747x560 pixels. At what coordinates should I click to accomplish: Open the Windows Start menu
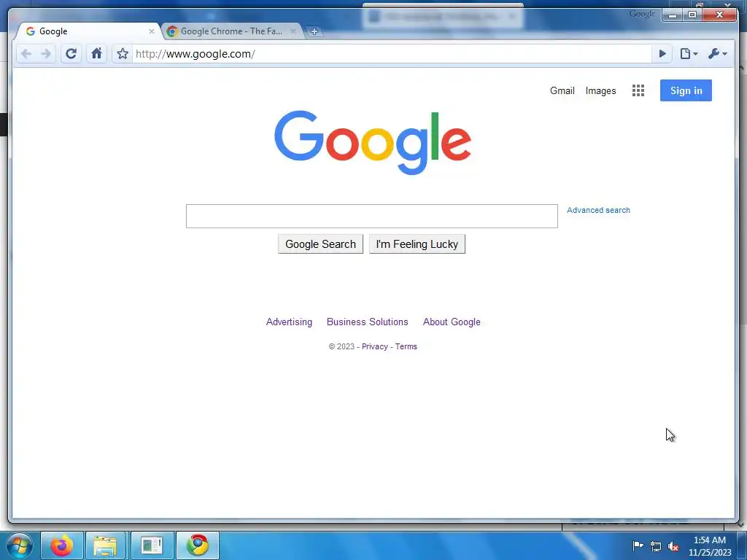point(20,545)
